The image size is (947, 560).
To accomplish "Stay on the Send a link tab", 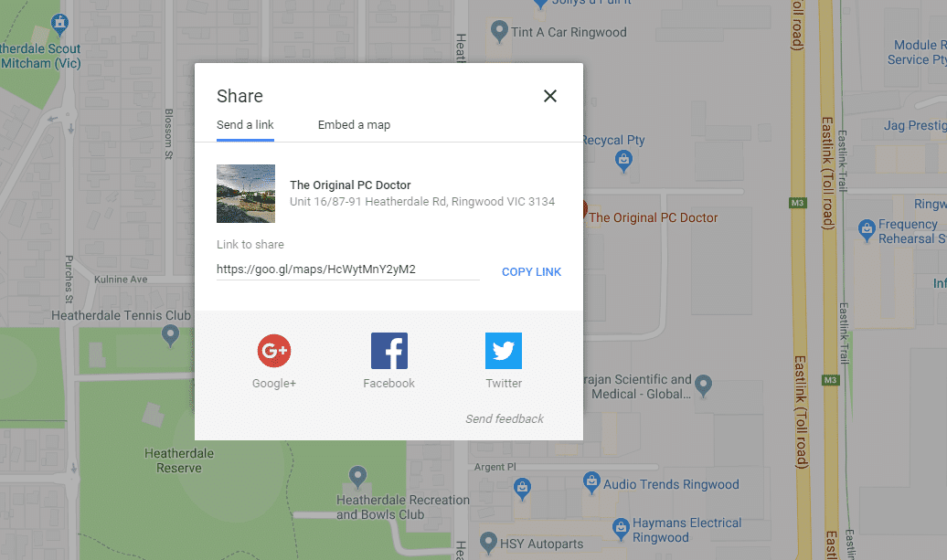I will 245,124.
